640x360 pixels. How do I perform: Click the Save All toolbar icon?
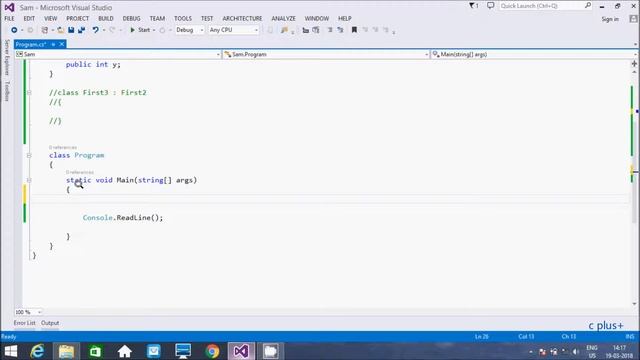(x=82, y=30)
